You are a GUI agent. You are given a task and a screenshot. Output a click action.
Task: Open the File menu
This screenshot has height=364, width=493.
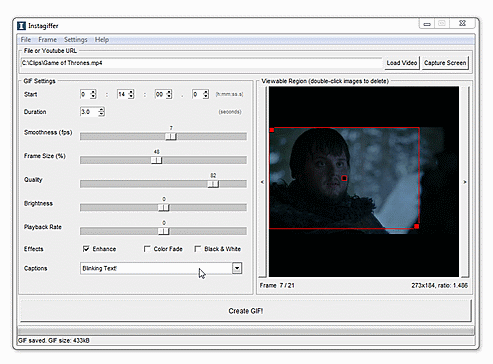coord(26,40)
